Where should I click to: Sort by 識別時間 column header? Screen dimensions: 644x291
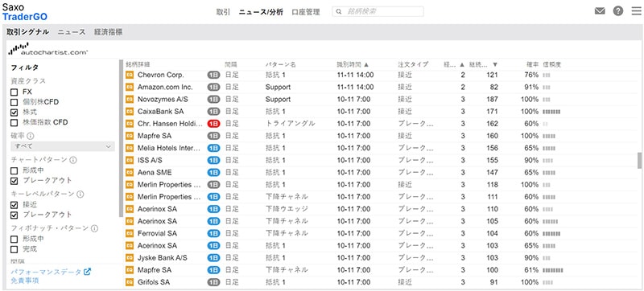[x=353, y=64]
